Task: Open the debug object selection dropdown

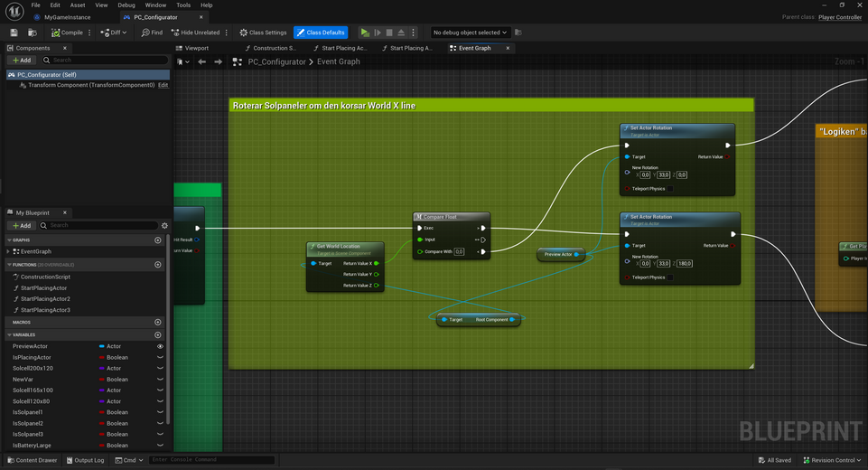Action: (470, 33)
